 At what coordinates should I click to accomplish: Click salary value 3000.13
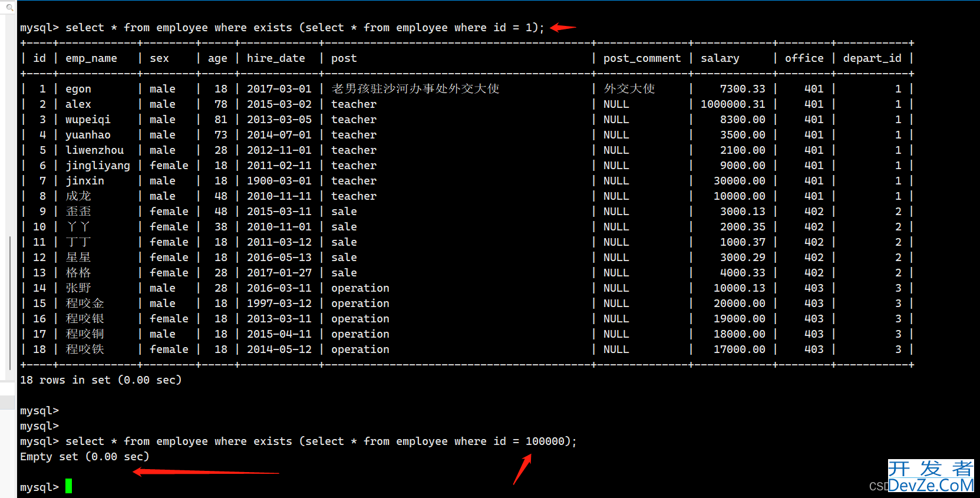click(743, 212)
